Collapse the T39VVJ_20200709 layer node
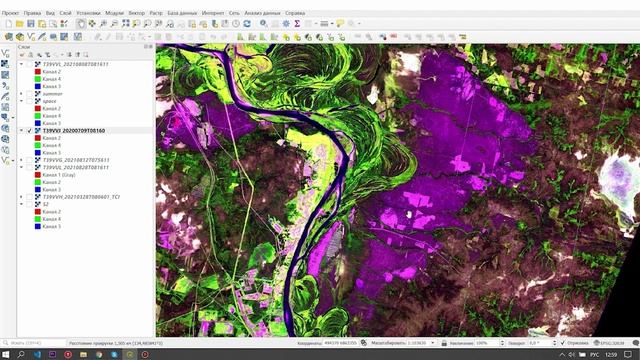The width and height of the screenshot is (640, 360). pyautogui.click(x=22, y=131)
